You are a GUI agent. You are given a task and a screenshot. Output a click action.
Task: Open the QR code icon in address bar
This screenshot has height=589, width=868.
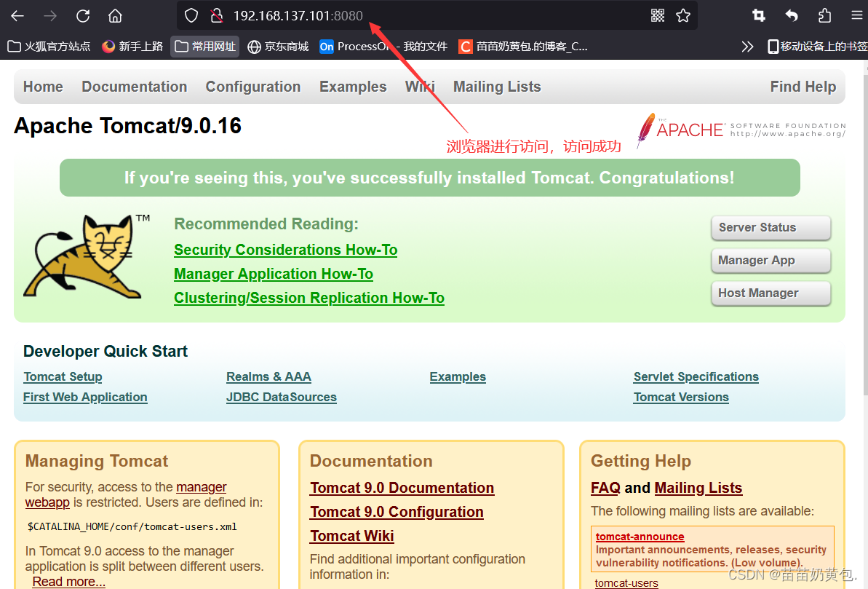point(658,15)
